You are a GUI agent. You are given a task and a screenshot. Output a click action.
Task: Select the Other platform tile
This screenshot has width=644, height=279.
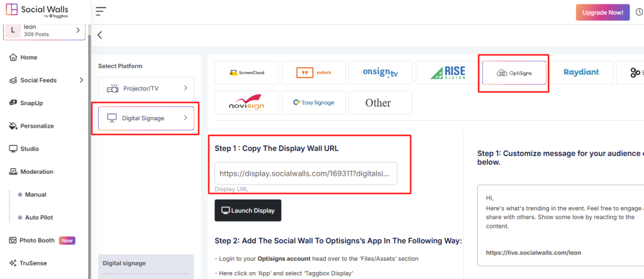point(380,103)
